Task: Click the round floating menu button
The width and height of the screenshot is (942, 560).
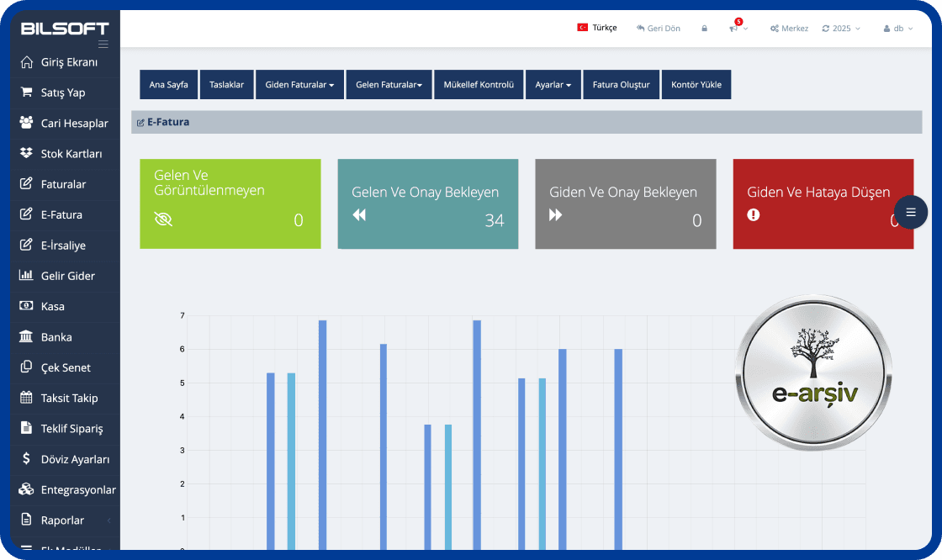Action: point(910,212)
